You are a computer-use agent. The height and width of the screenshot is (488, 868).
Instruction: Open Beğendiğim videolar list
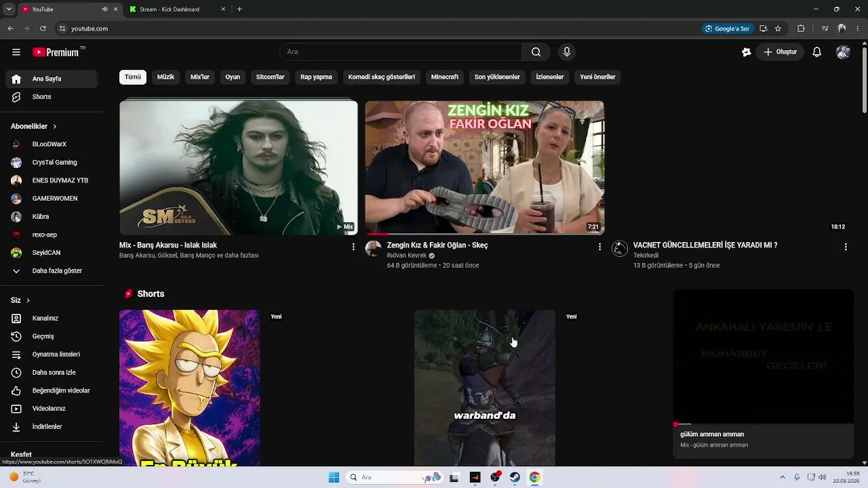point(52,390)
